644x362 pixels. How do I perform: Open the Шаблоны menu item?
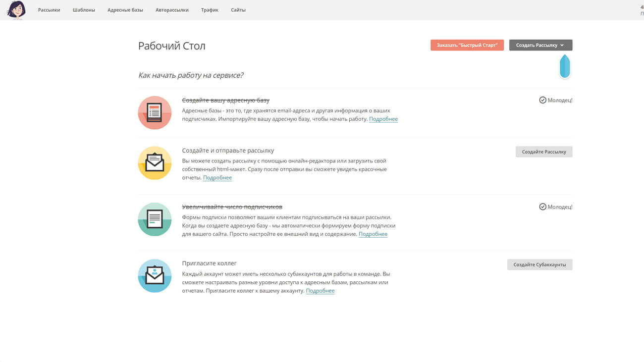[x=84, y=10]
